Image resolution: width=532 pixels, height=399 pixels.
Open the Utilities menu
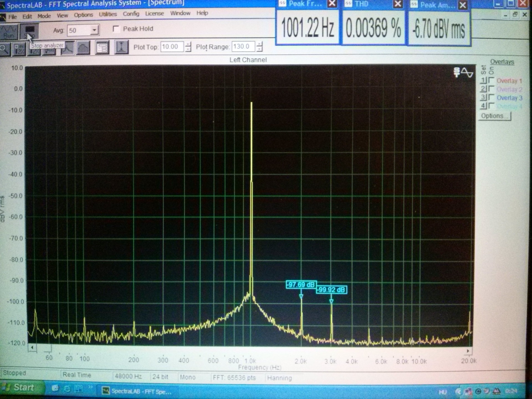click(x=108, y=14)
